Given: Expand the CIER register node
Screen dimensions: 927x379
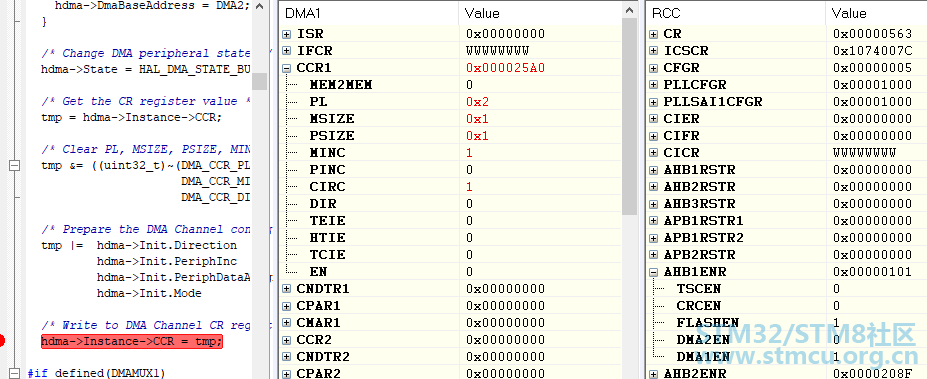Looking at the screenshot, I should 653,119.
